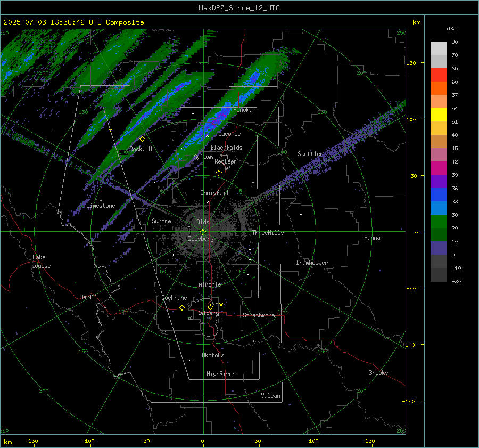Click the yellow radar site marker at Didsbury

coord(203,232)
